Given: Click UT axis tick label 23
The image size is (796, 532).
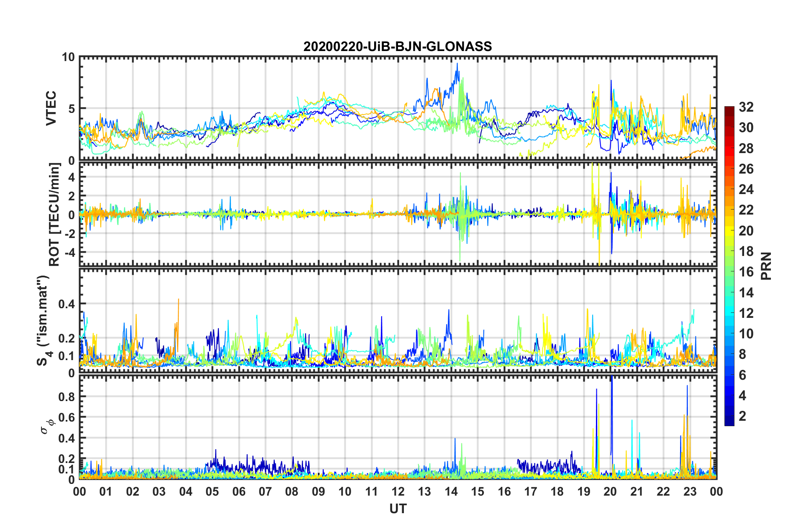Looking at the screenshot, I should 690,491.
